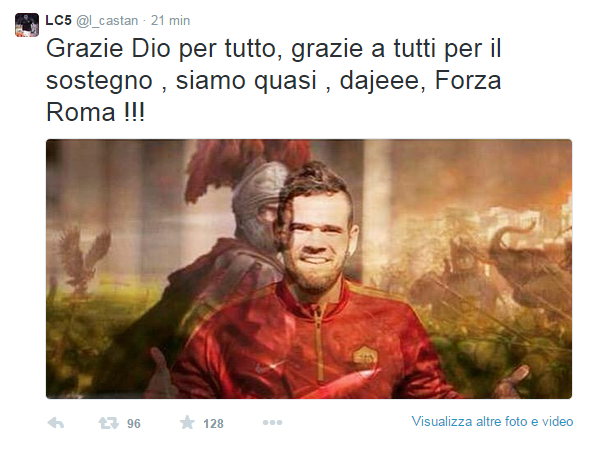View the 96 retweets count
Viewport: 590px width, 450px height.
tap(134, 424)
